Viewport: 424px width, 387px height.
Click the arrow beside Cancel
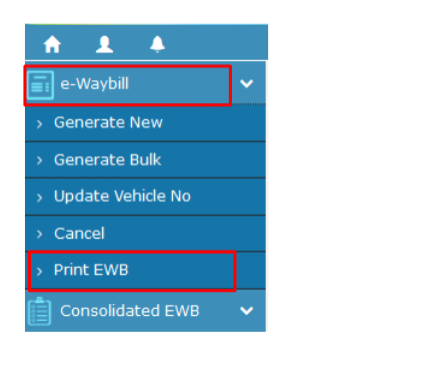coord(40,234)
